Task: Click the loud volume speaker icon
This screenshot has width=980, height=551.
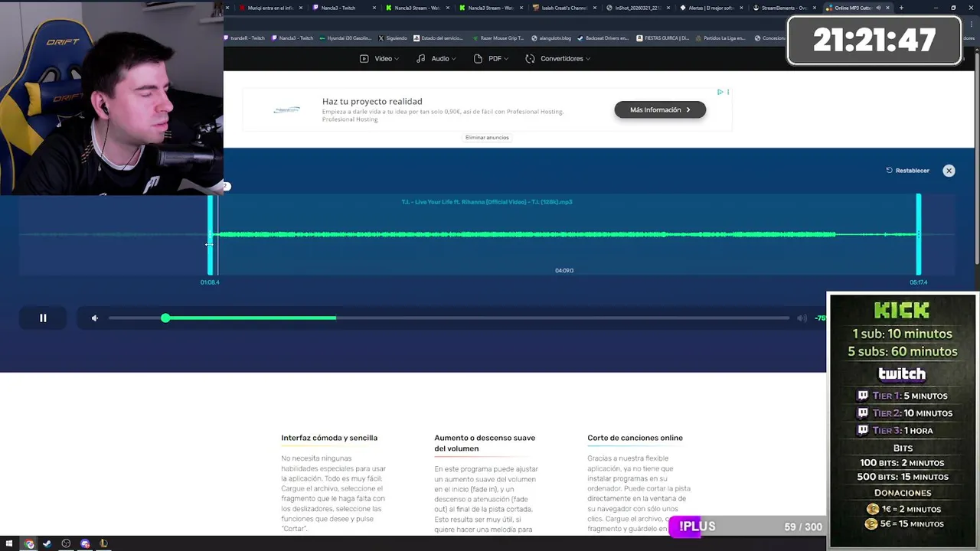Action: point(802,318)
